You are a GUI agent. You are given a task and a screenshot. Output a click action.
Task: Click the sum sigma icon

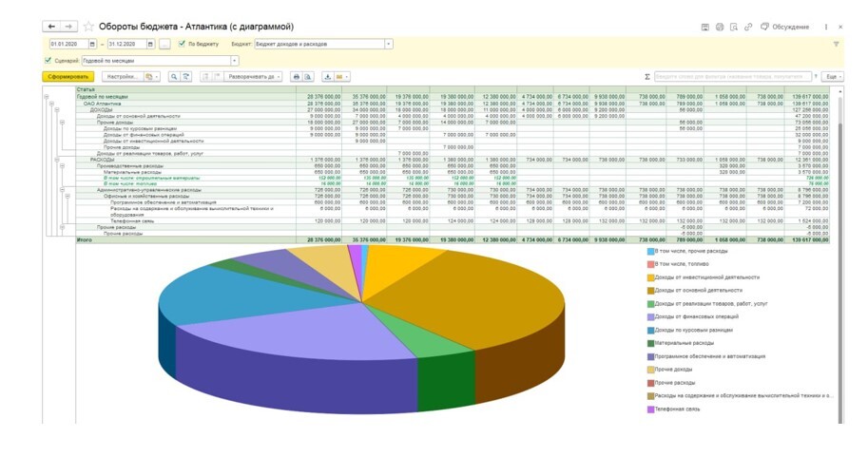pos(646,76)
